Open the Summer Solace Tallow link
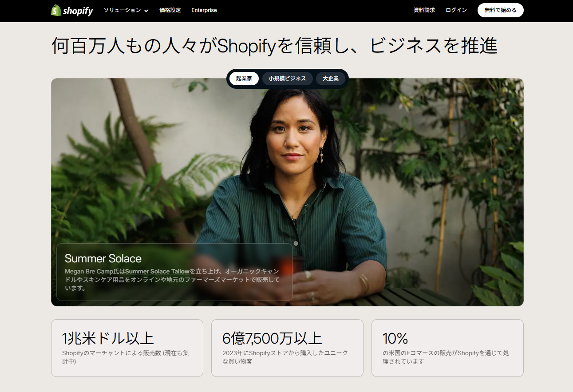The width and height of the screenshot is (573, 392). pos(157,271)
